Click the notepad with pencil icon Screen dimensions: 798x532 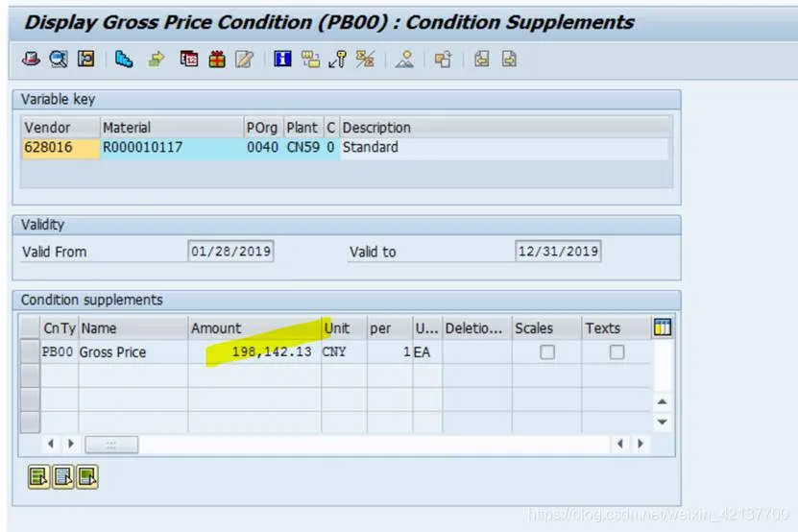[244, 59]
